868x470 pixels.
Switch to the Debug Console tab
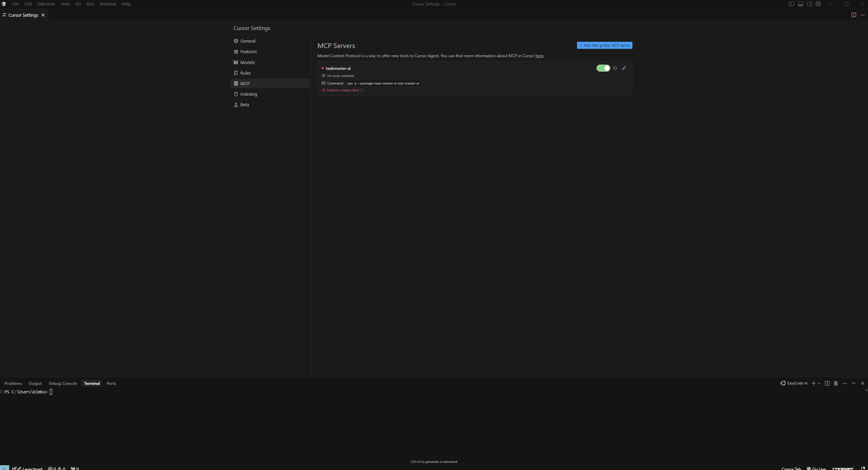coord(63,383)
